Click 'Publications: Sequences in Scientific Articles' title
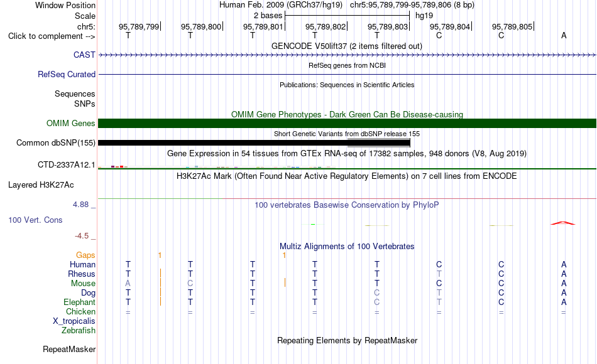This screenshot has width=597, height=364. coord(347,85)
